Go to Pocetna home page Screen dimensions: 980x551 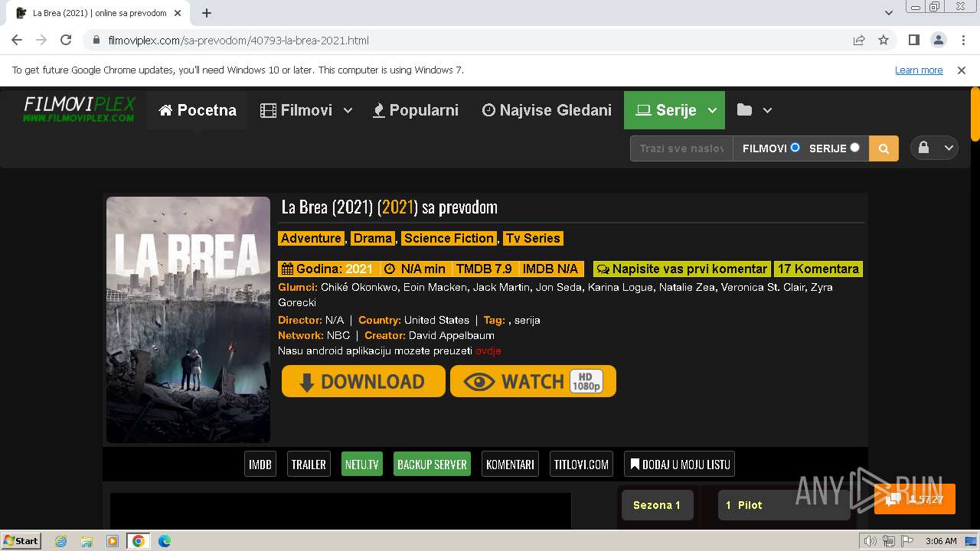(198, 110)
